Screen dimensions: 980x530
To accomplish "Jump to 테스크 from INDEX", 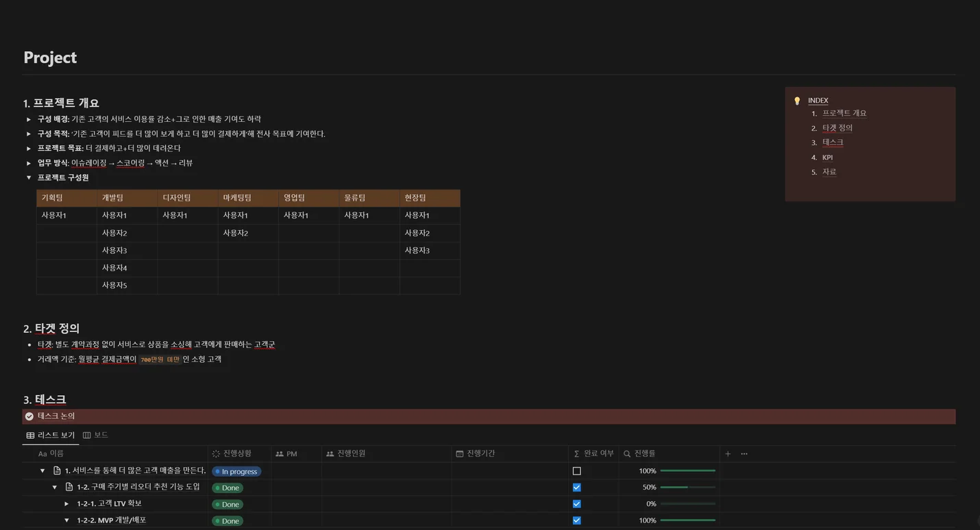I will pyautogui.click(x=833, y=142).
